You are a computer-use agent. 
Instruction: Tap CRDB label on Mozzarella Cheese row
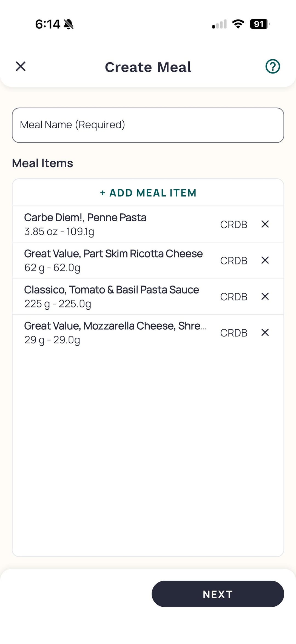pos(234,333)
